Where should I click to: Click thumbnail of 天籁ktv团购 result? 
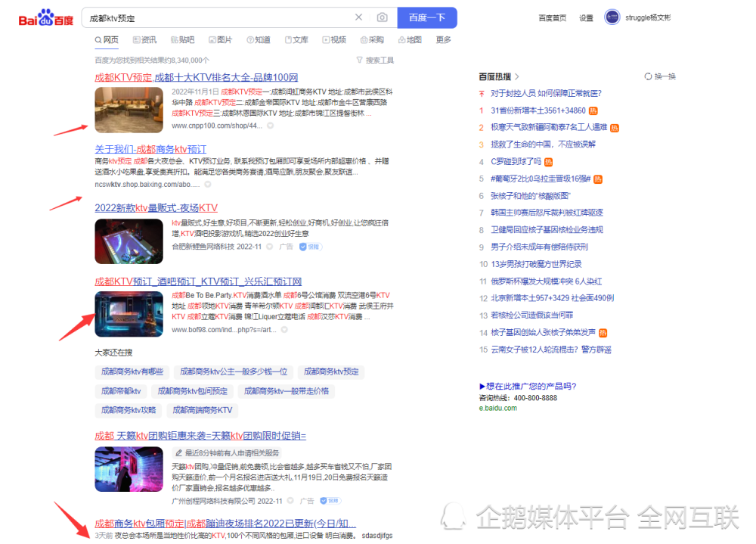[x=129, y=469]
